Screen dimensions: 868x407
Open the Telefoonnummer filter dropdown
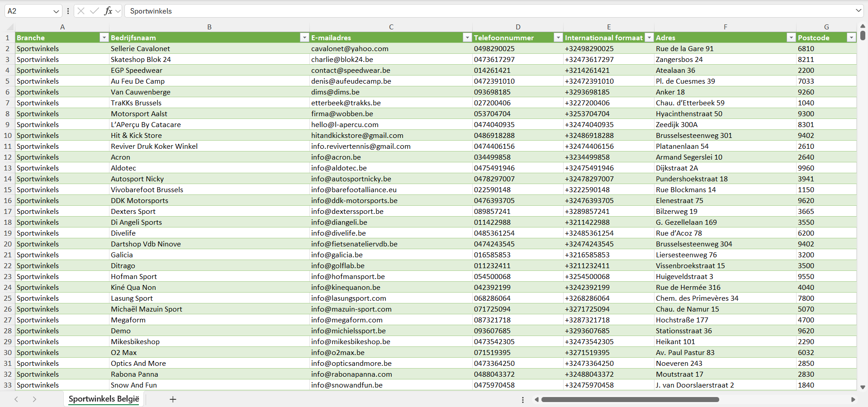pos(558,38)
